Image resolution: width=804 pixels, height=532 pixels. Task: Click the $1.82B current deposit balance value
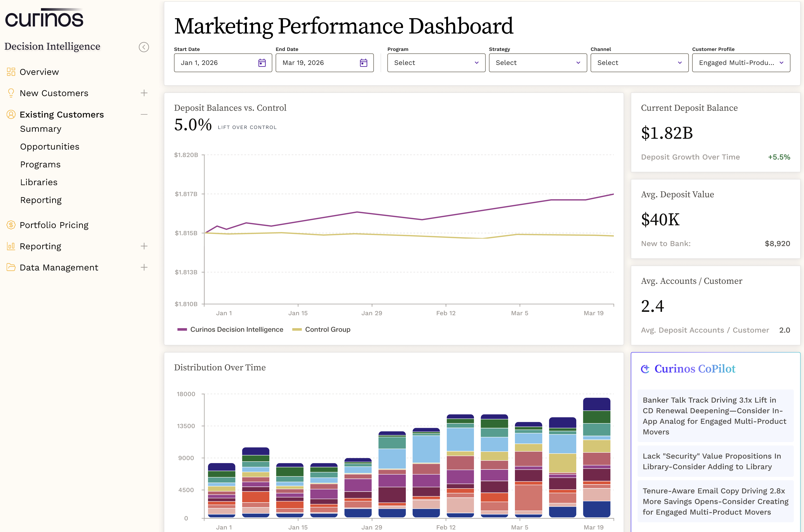pyautogui.click(x=667, y=133)
